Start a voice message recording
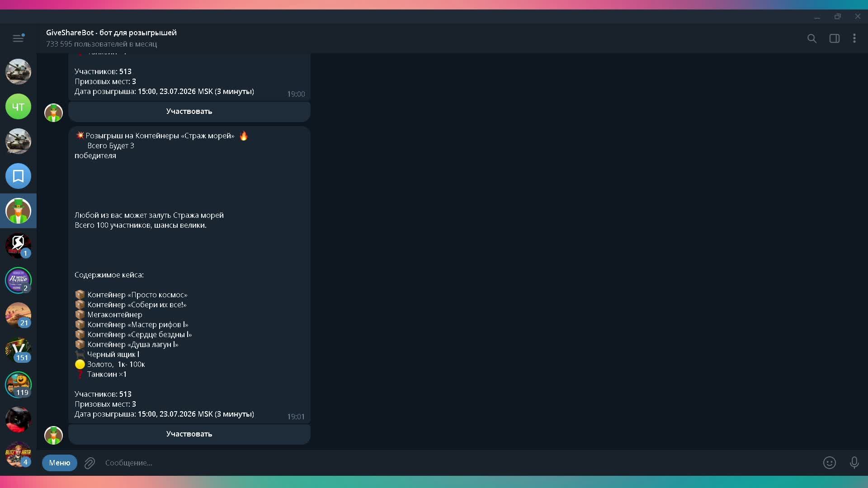 854,463
